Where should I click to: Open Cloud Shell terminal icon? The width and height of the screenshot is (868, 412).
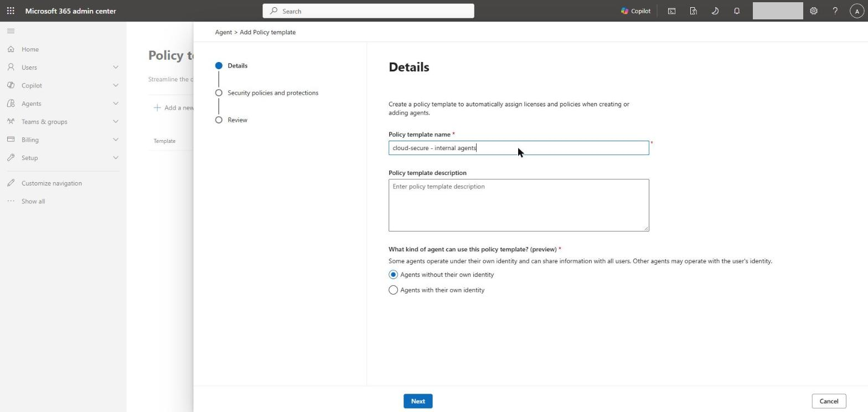pyautogui.click(x=671, y=11)
